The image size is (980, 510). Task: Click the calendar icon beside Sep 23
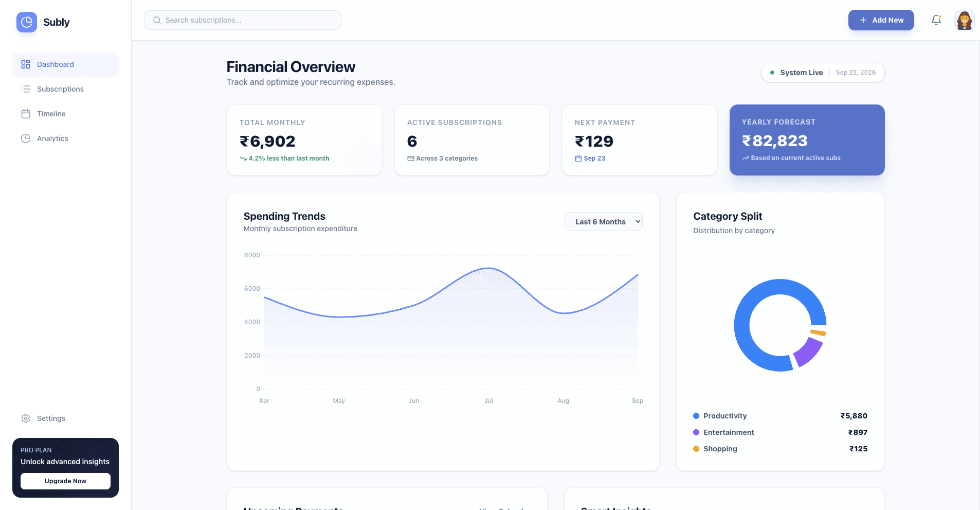coord(578,159)
